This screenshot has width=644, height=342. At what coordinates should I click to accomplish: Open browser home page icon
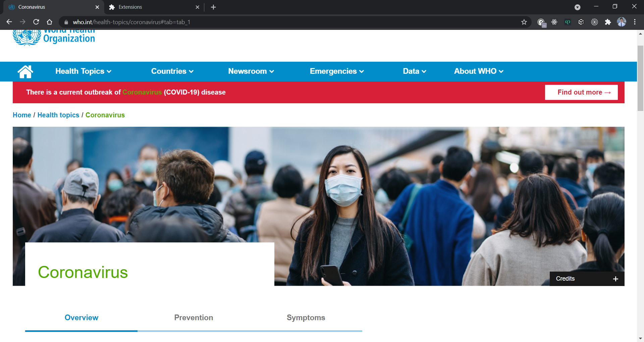tap(50, 22)
